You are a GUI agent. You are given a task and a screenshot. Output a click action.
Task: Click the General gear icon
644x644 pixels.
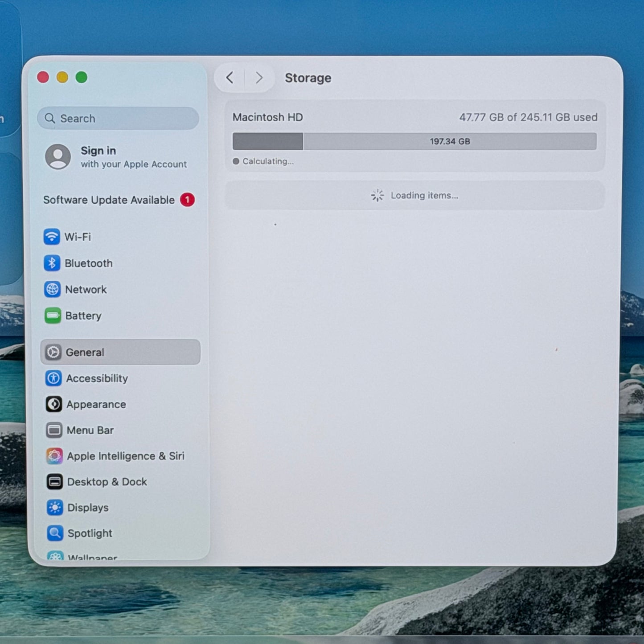coord(53,352)
